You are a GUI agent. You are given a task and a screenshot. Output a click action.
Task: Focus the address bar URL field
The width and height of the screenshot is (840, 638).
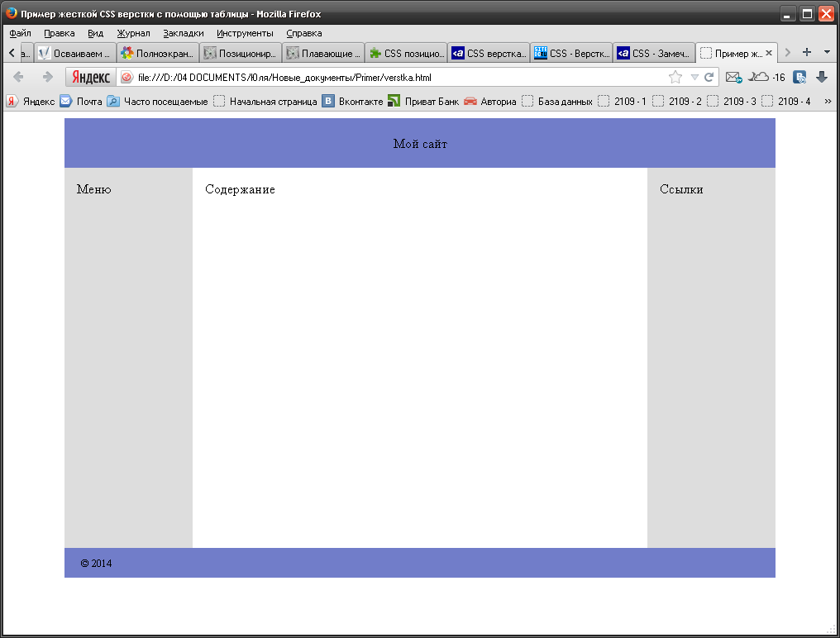coord(396,77)
